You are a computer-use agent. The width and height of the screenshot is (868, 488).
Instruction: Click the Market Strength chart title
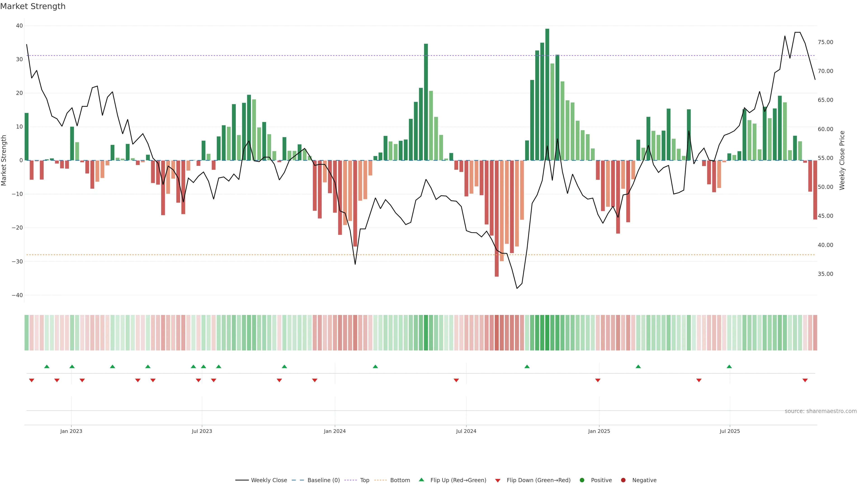tap(33, 6)
